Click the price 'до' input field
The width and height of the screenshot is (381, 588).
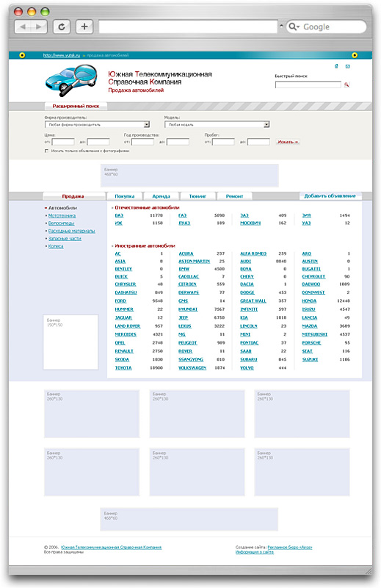click(98, 142)
